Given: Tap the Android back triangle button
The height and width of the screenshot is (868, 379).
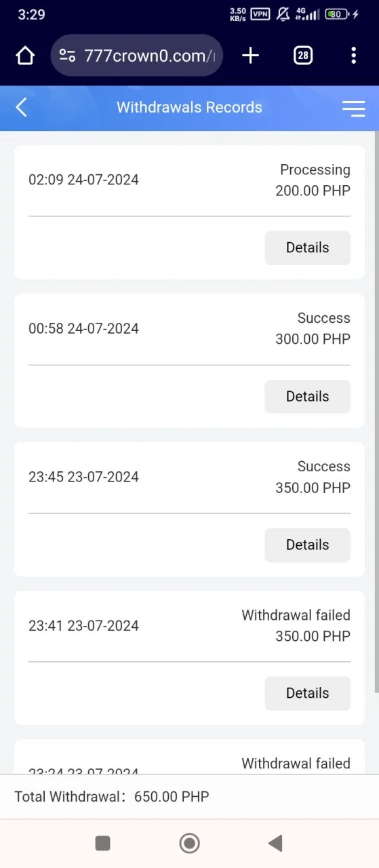Looking at the screenshot, I should coord(275,843).
